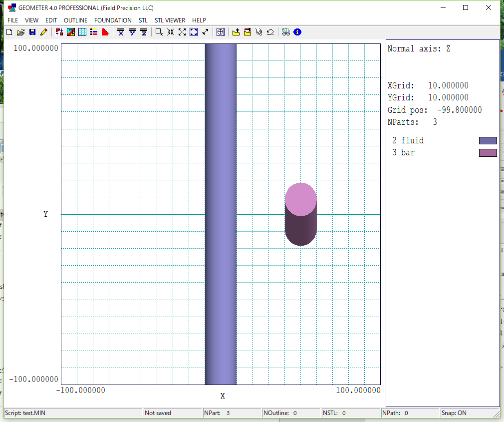Viewport: 504px width, 422px height.
Task: Click the New script icon
Action: (9, 32)
